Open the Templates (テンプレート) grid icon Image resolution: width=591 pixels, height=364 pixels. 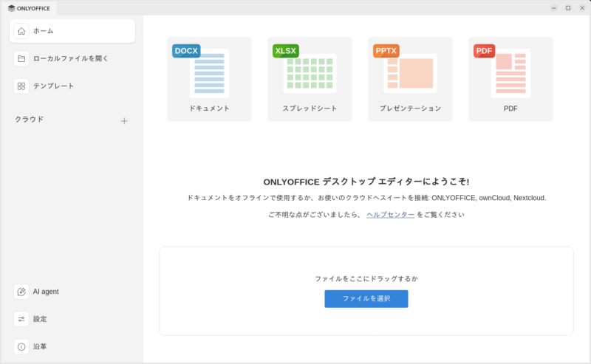click(x=21, y=86)
